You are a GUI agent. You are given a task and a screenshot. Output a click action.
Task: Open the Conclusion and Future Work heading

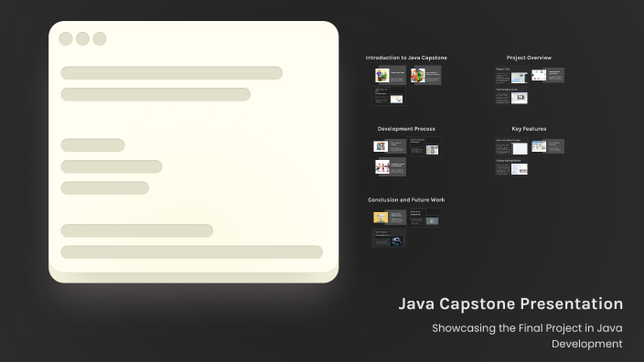(406, 200)
